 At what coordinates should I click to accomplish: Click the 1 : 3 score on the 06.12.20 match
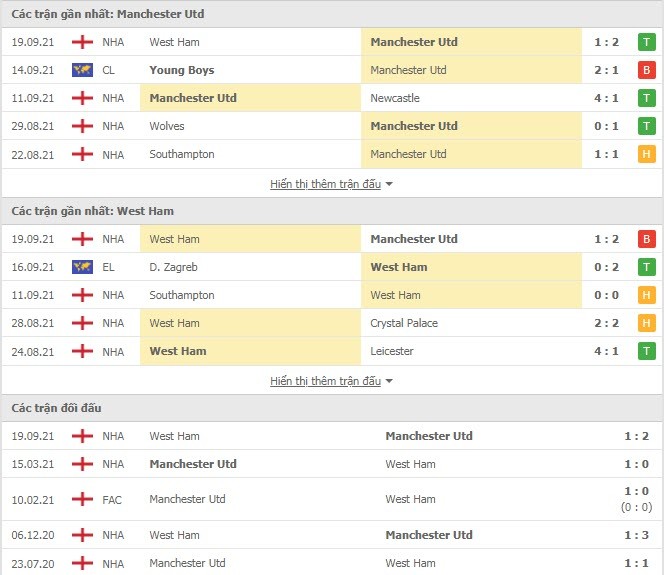click(x=636, y=535)
